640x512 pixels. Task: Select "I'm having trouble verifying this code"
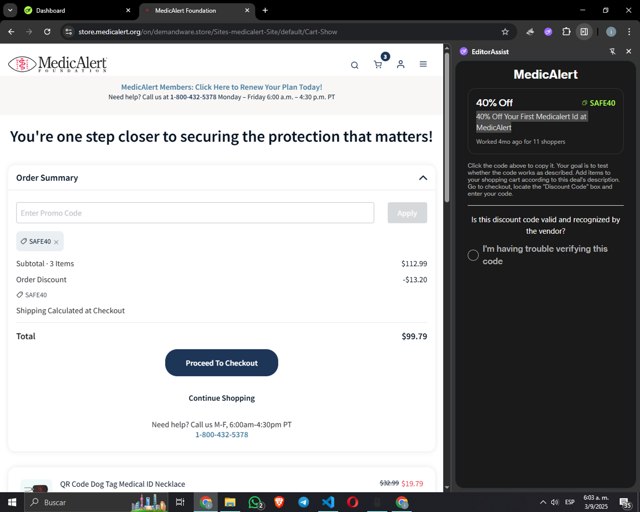pos(473,255)
